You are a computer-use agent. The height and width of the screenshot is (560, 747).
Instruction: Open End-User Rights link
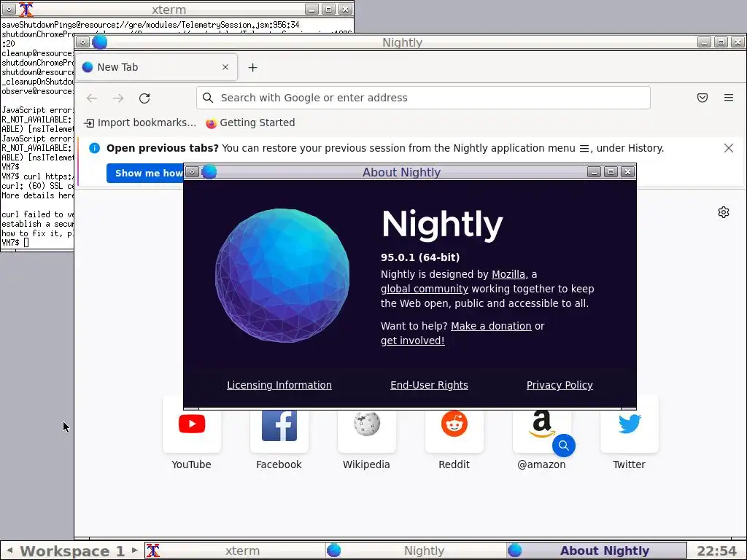pyautogui.click(x=429, y=385)
